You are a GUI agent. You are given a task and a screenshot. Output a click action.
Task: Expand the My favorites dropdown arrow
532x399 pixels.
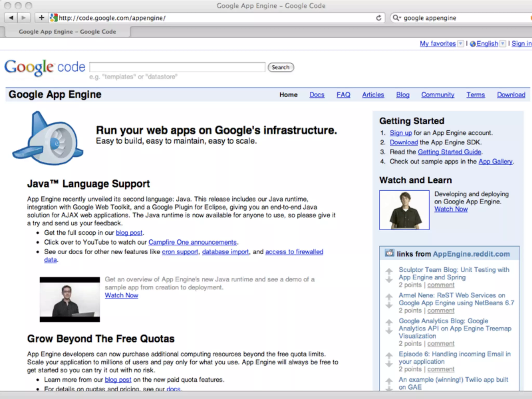460,44
